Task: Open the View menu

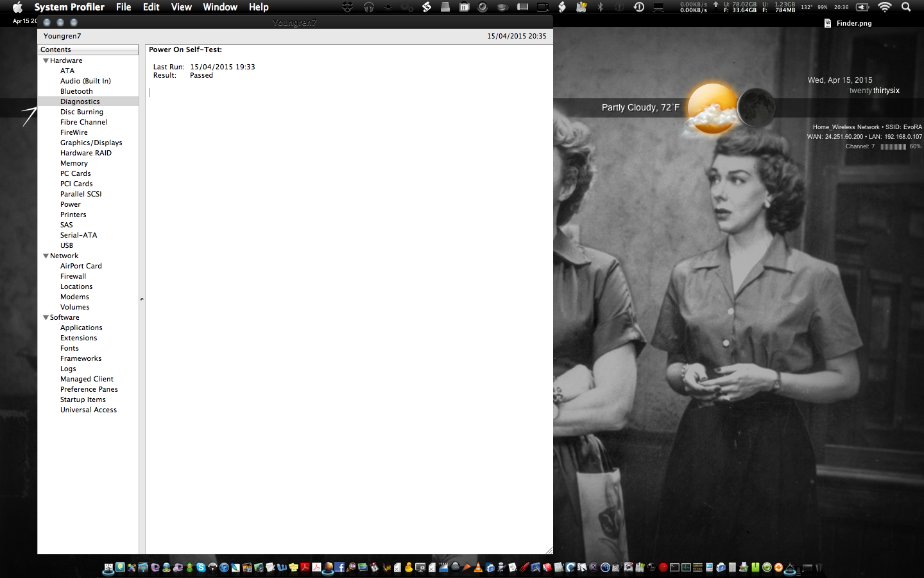Action: click(x=182, y=7)
